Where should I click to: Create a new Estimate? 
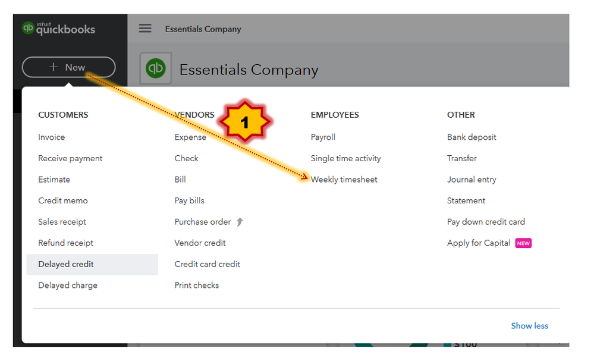(x=54, y=180)
